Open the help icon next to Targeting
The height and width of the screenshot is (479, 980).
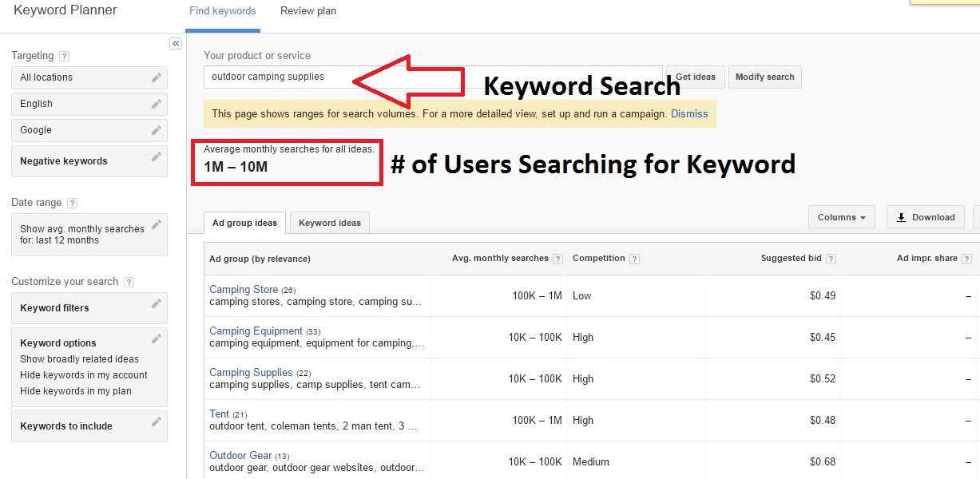(64, 57)
